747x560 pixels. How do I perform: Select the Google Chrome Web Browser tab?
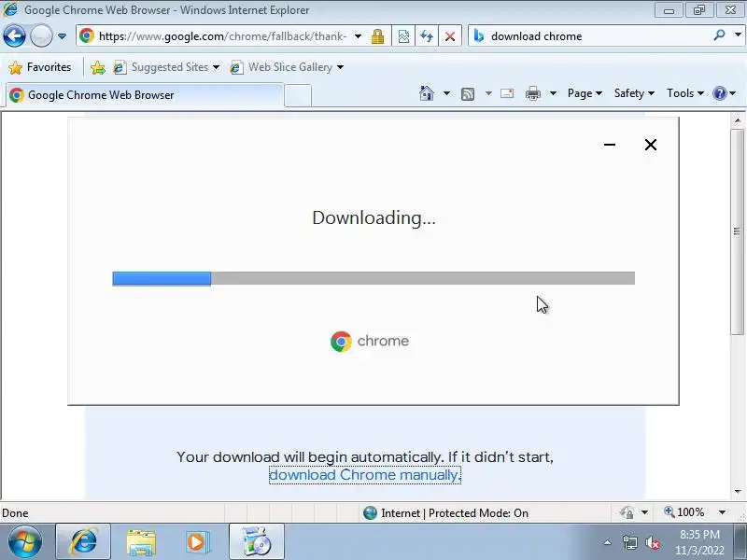[145, 95]
